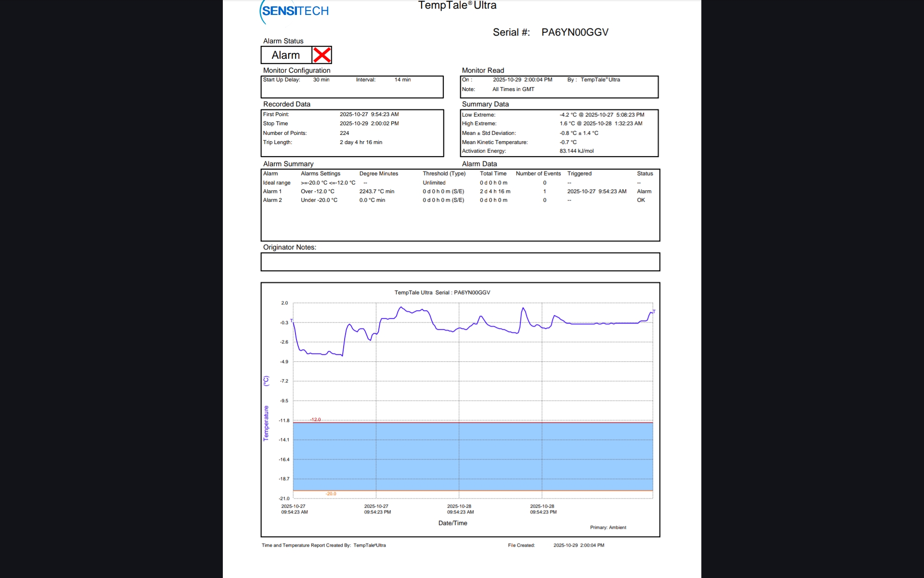Click the start marker T on the temperature curve
This screenshot has height=578, width=924.
point(291,321)
